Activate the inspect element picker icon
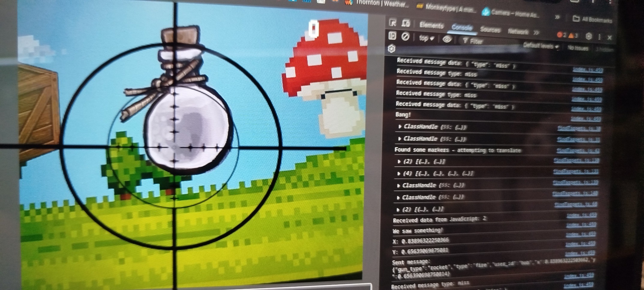The height and width of the screenshot is (290, 644). click(392, 23)
